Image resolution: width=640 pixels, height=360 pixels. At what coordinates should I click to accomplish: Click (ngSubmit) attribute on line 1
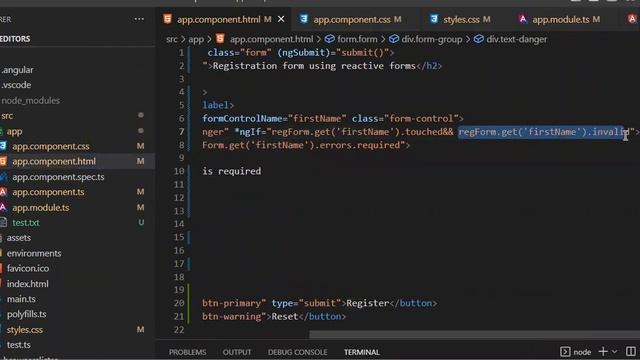click(304, 53)
